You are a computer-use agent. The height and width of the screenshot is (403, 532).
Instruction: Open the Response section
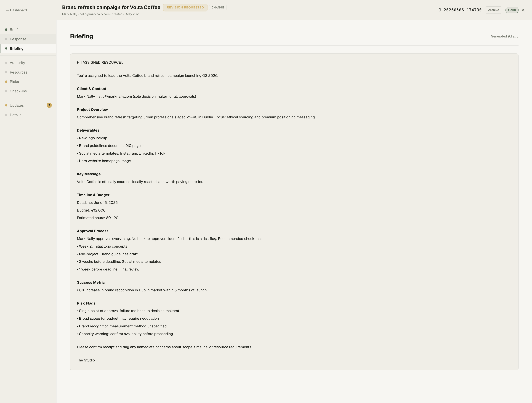tap(28, 39)
